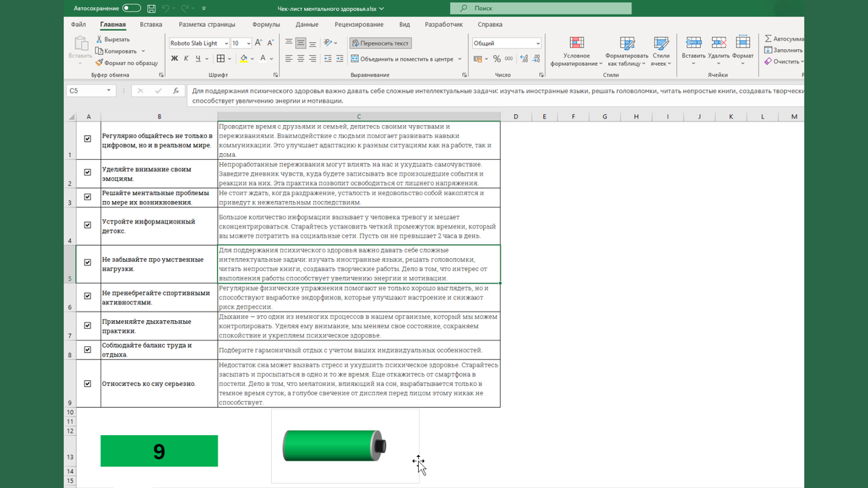Open the number format dropdown 'Общий'
Viewport: 868px width, 488px height.
(537, 43)
